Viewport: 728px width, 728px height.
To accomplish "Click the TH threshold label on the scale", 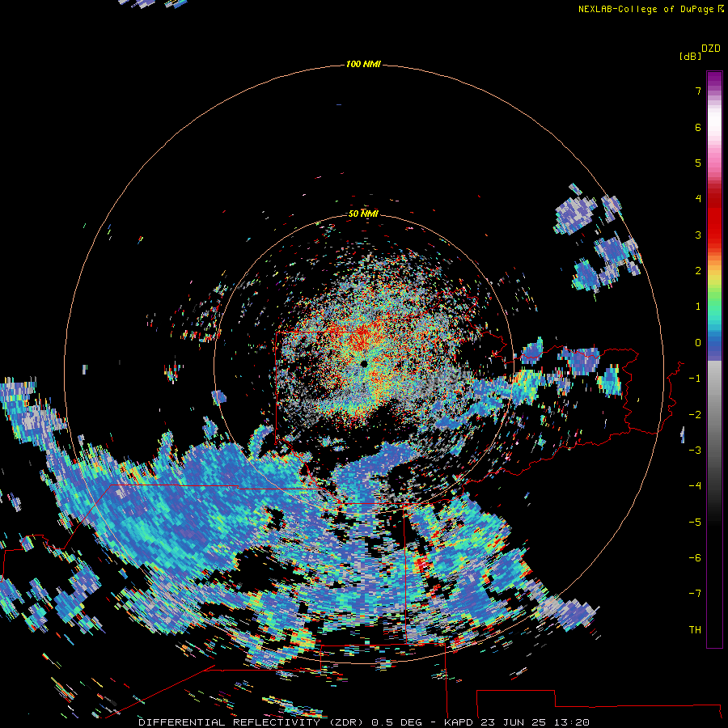I will [x=695, y=630].
